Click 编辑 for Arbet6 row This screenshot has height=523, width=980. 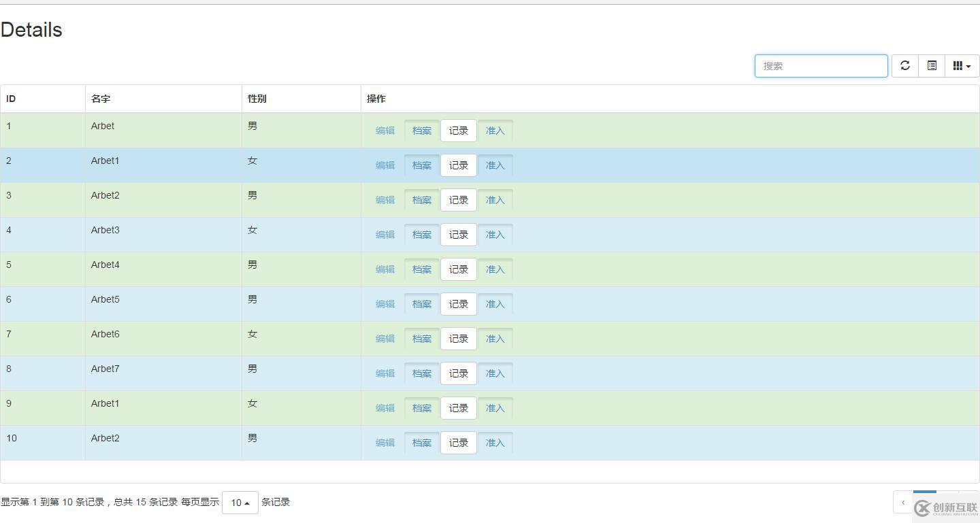385,339
